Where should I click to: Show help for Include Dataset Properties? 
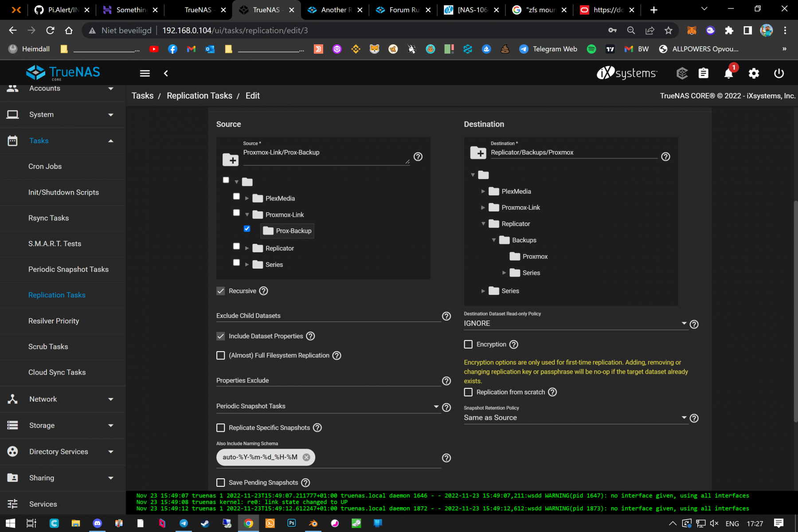coord(310,336)
